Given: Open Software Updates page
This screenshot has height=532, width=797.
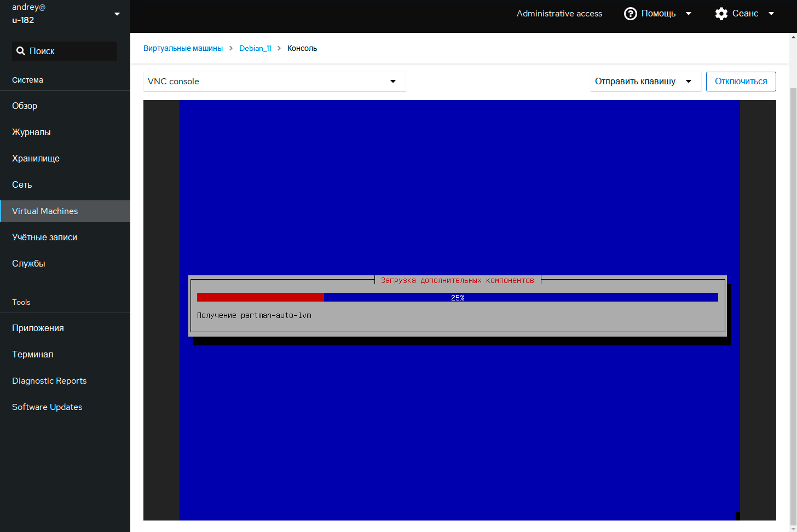Looking at the screenshot, I should (x=47, y=407).
